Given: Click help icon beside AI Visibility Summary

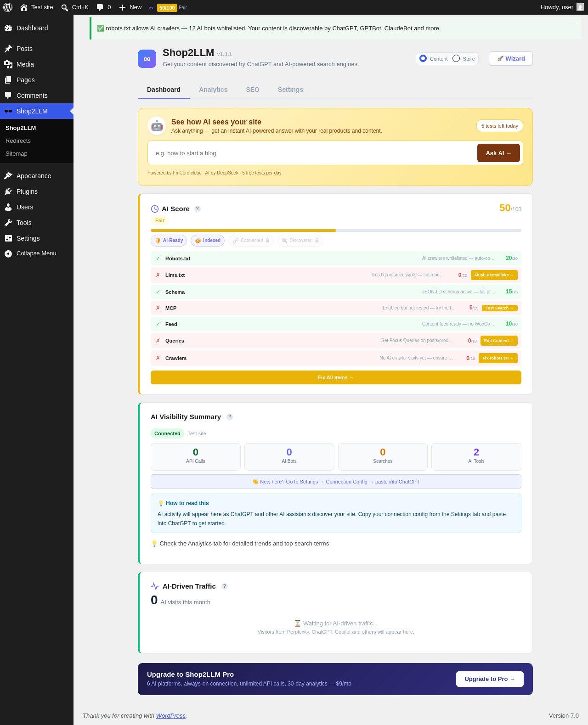Looking at the screenshot, I should (230, 417).
